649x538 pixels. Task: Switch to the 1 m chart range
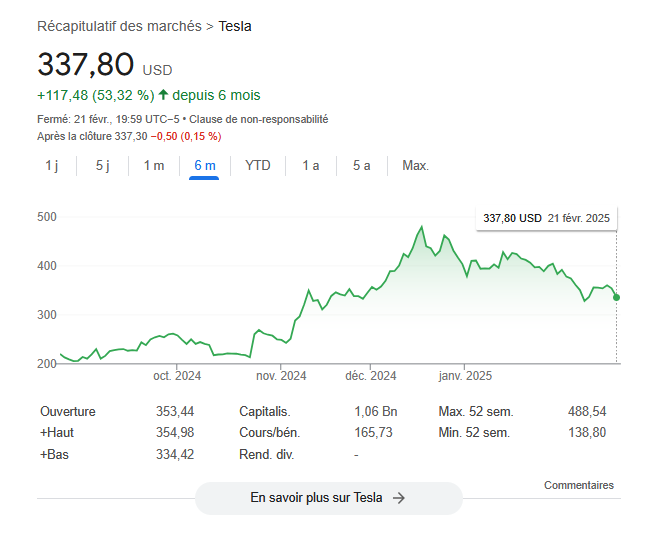[154, 166]
